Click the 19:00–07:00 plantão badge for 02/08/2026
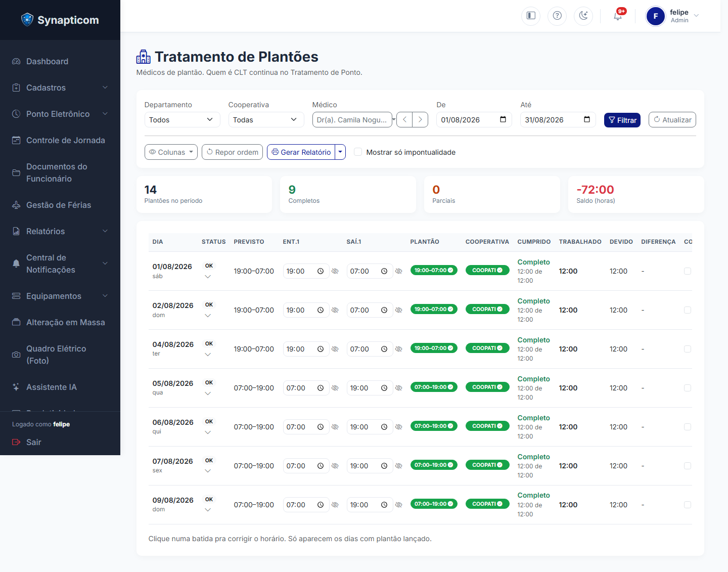This screenshot has height=572, width=728. point(434,309)
